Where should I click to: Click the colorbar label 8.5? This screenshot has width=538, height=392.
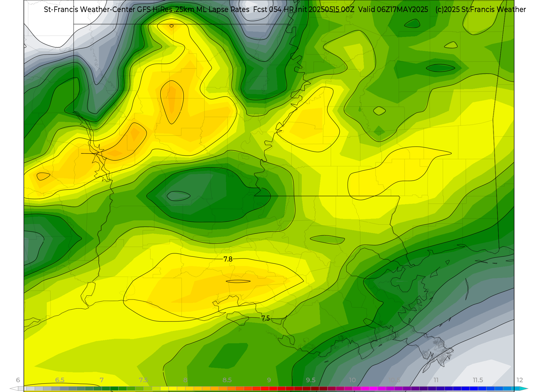click(x=227, y=380)
